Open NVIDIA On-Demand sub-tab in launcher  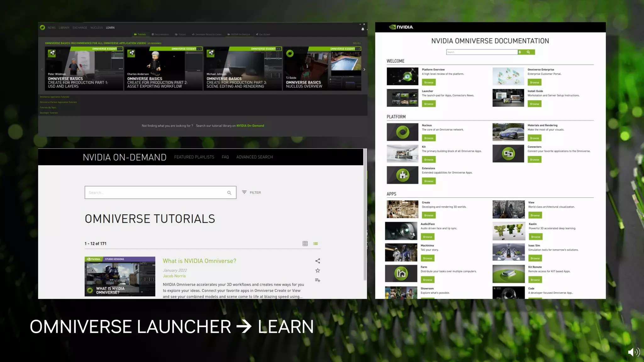239,35
